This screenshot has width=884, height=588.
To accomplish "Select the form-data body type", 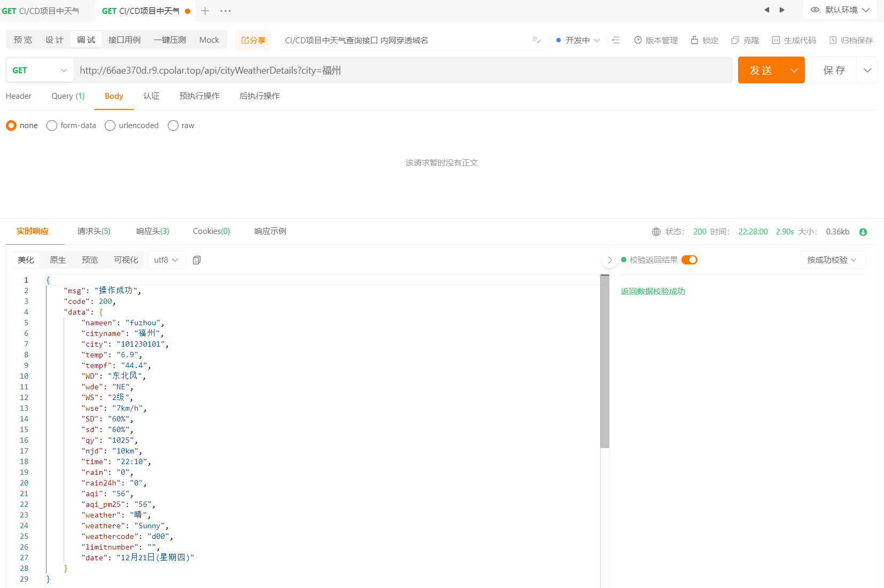I will coord(72,126).
